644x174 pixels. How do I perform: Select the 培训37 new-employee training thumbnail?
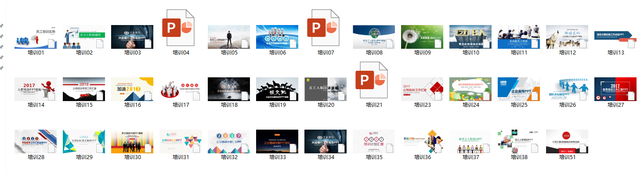470,141
